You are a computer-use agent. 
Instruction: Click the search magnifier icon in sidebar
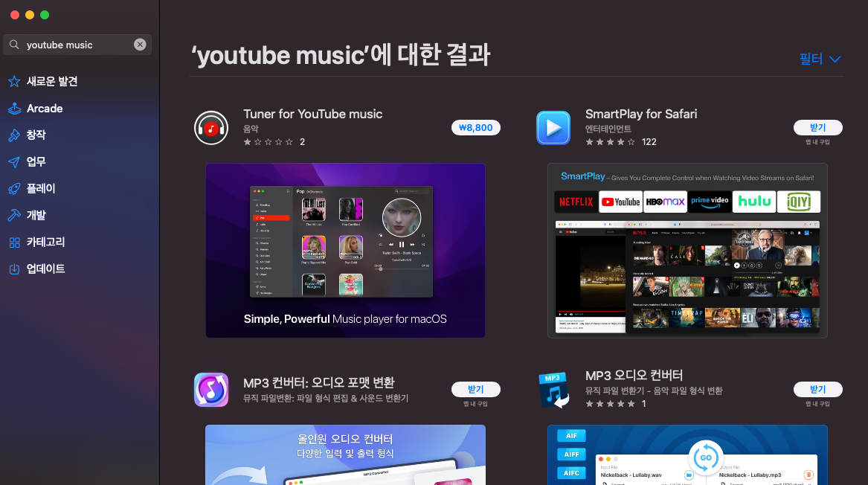click(x=14, y=45)
